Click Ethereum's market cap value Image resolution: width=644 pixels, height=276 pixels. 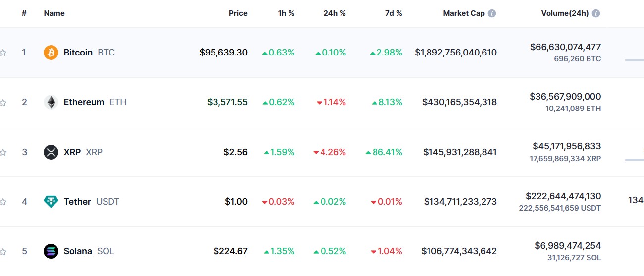point(459,102)
